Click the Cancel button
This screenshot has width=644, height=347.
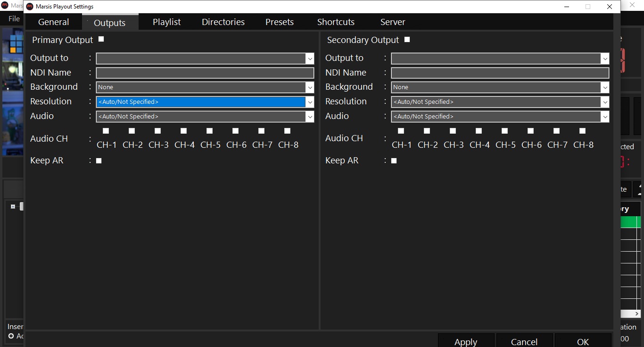(524, 341)
